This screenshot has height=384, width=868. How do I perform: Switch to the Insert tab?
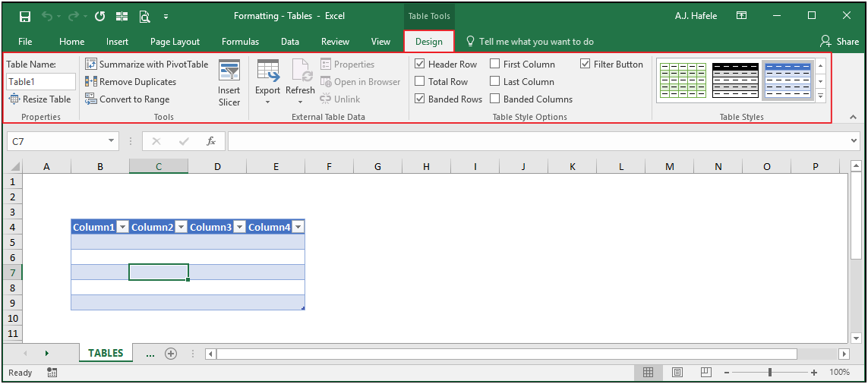118,42
